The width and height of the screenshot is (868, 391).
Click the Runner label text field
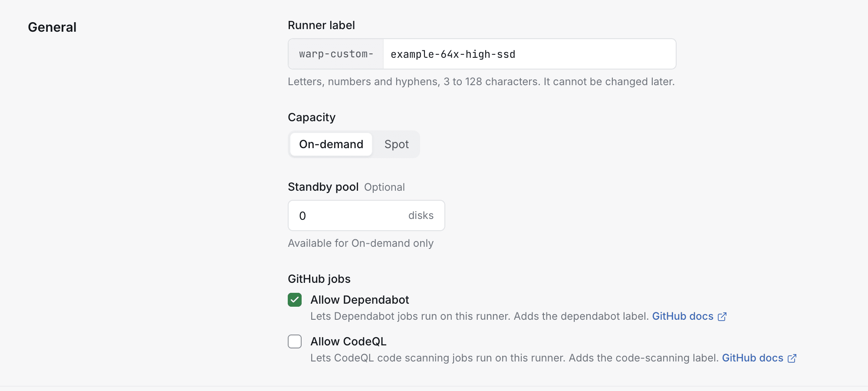pyautogui.click(x=529, y=54)
